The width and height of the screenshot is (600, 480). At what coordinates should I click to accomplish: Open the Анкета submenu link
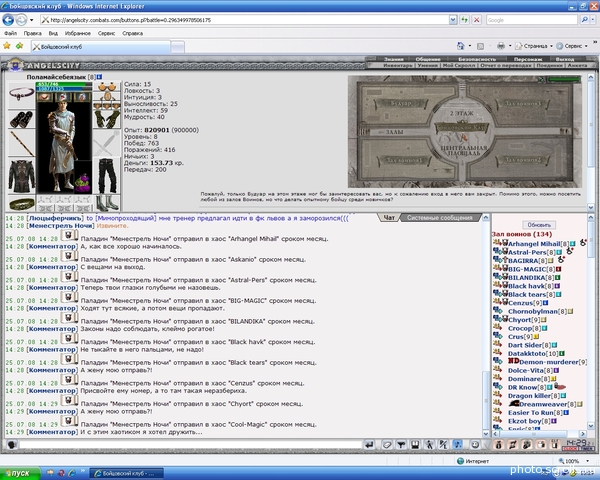[577, 65]
